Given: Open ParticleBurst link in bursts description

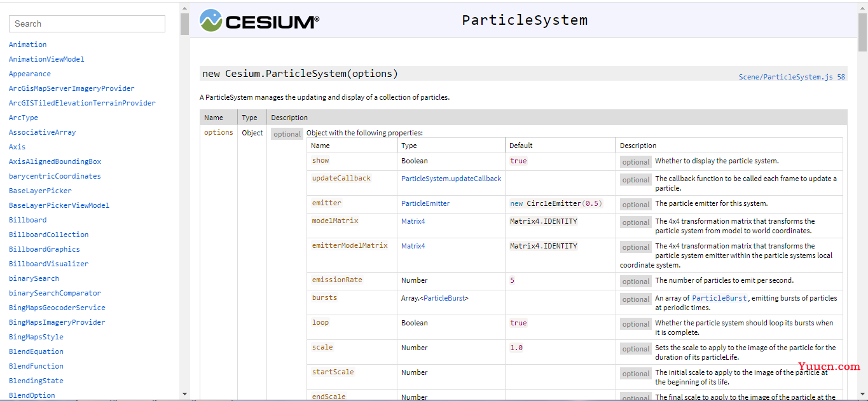Looking at the screenshot, I should (719, 298).
